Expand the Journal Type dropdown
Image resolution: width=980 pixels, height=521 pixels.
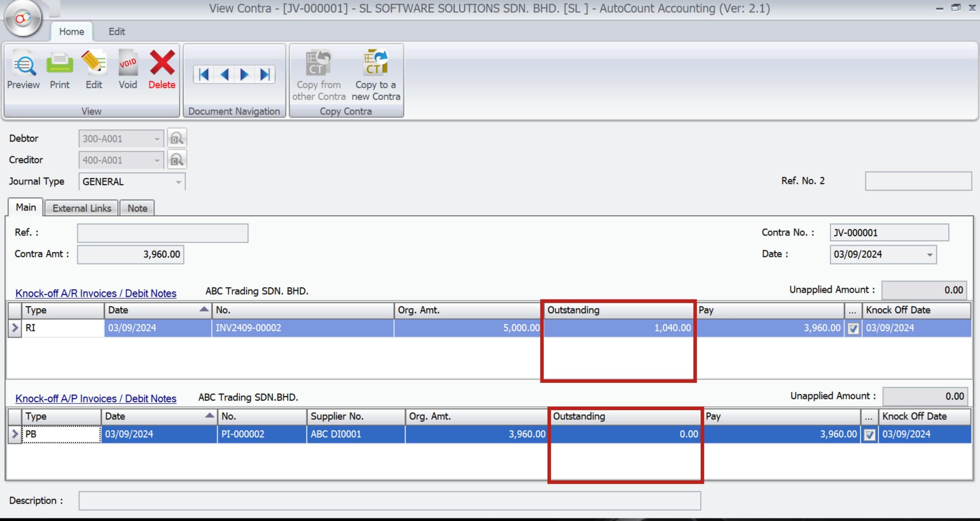tap(178, 182)
